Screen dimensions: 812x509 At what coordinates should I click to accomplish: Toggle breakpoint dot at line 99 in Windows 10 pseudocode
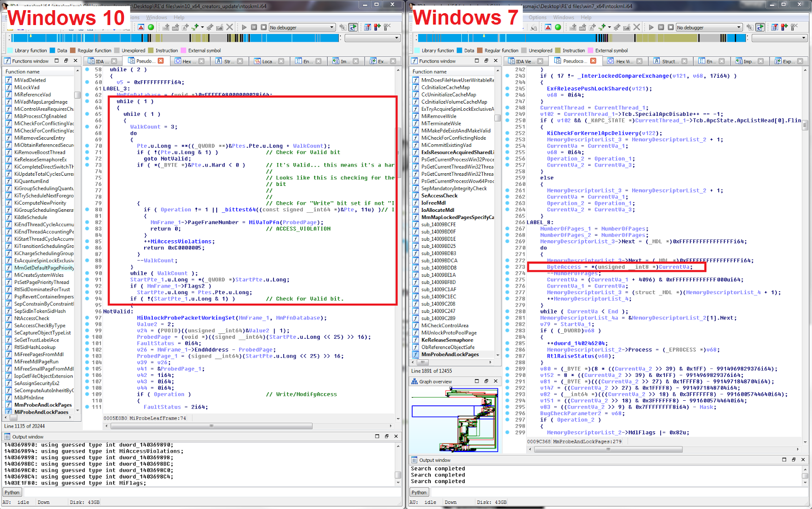click(x=87, y=330)
